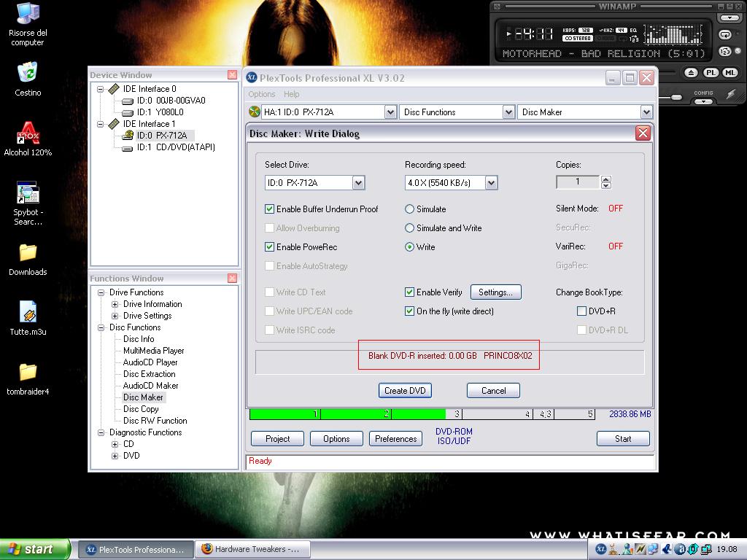747x560 pixels.
Task: Select Simulate and Write radio button
Action: pyautogui.click(x=409, y=228)
